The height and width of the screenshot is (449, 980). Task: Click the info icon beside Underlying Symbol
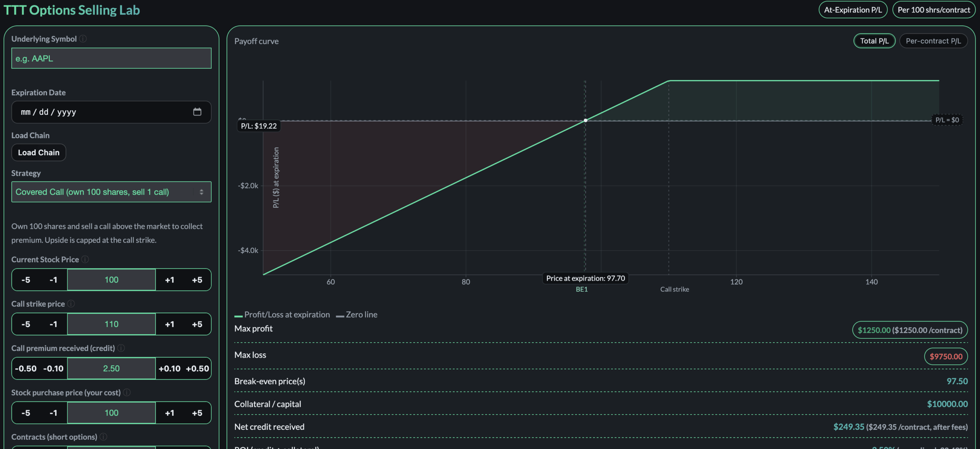(83, 39)
